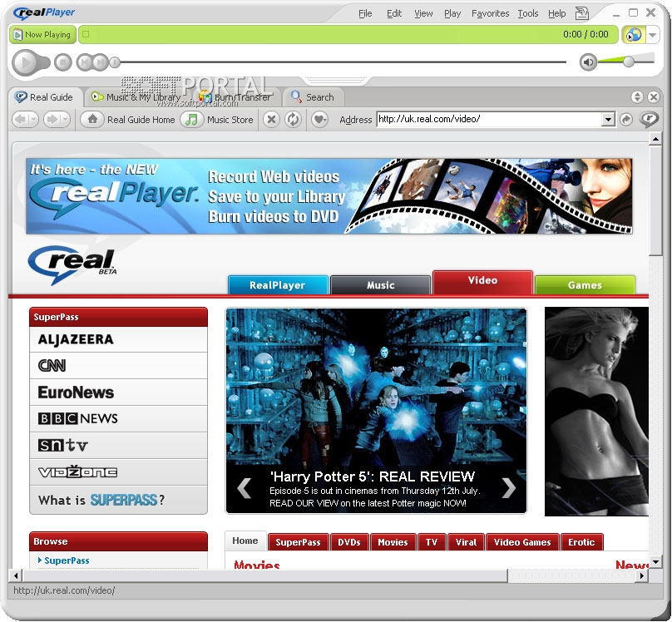Click the Real BETA logo

72,264
